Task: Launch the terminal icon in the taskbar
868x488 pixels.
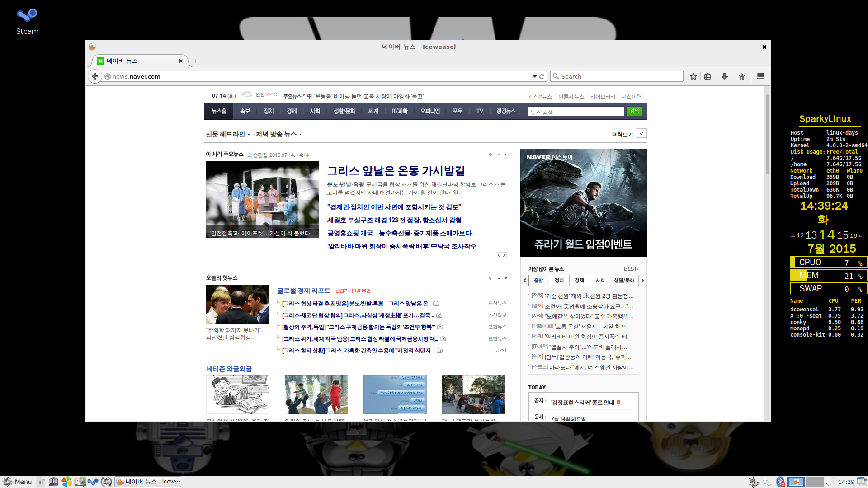Action: [x=41, y=482]
